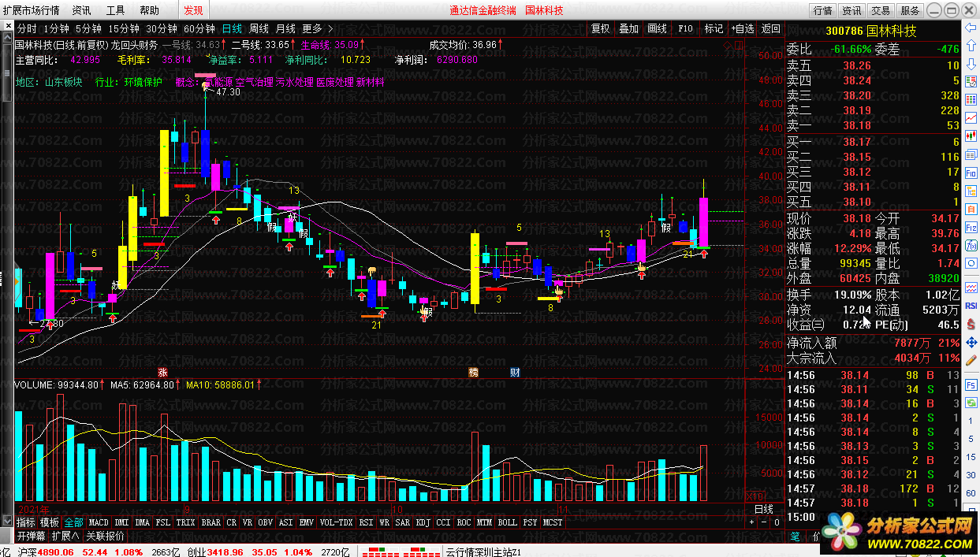Toggle 开弹幕 bullet comments on
Viewport: 980px width, 557px height.
[32, 536]
